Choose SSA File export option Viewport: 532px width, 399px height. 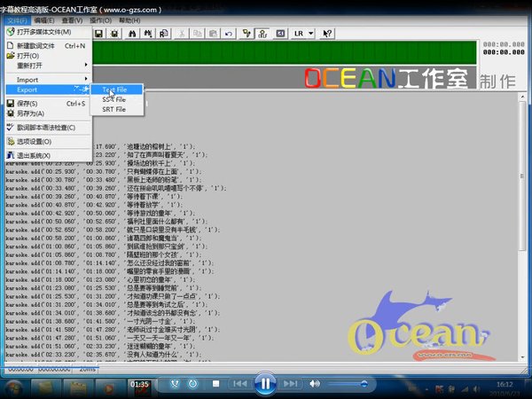[x=113, y=99]
